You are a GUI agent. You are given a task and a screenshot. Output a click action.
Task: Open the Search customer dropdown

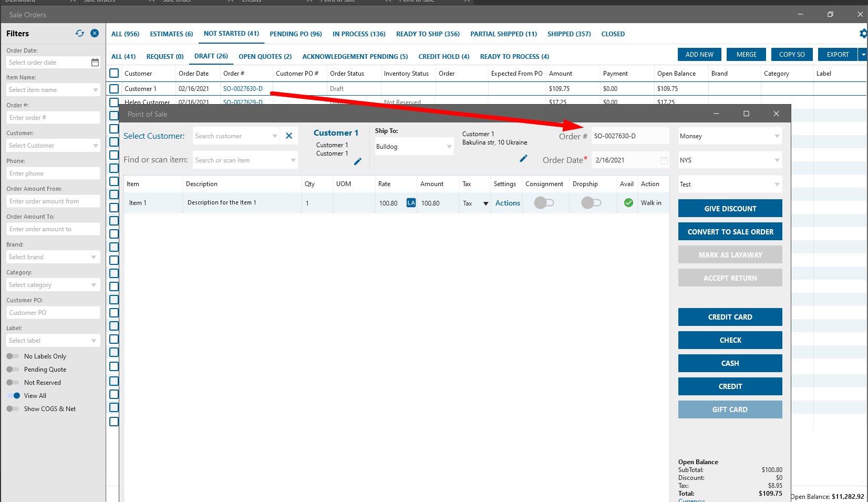275,136
